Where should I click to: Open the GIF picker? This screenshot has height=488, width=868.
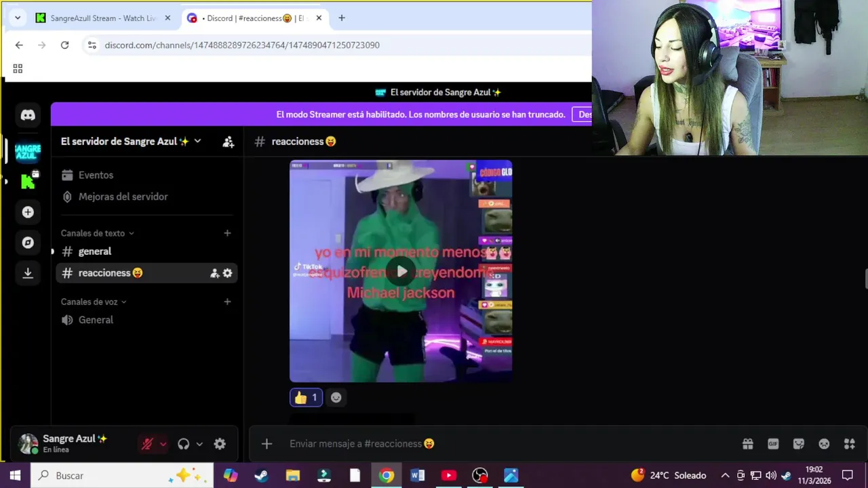pyautogui.click(x=773, y=444)
